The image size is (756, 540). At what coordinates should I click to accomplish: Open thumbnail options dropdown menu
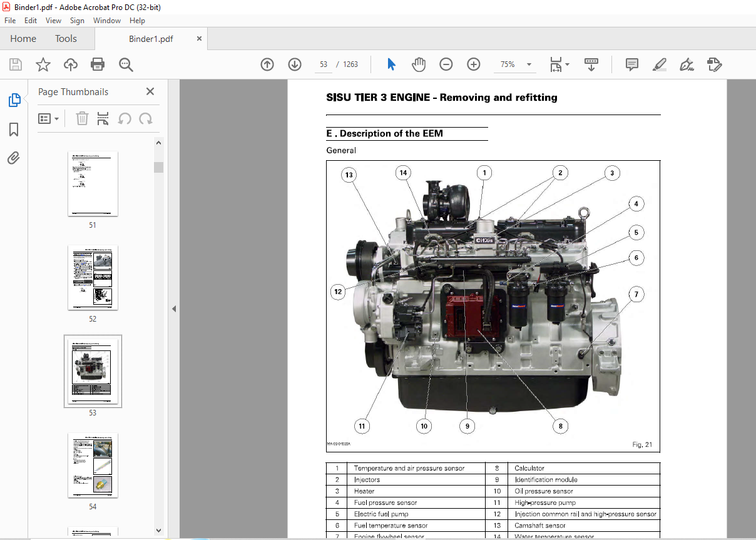[48, 118]
